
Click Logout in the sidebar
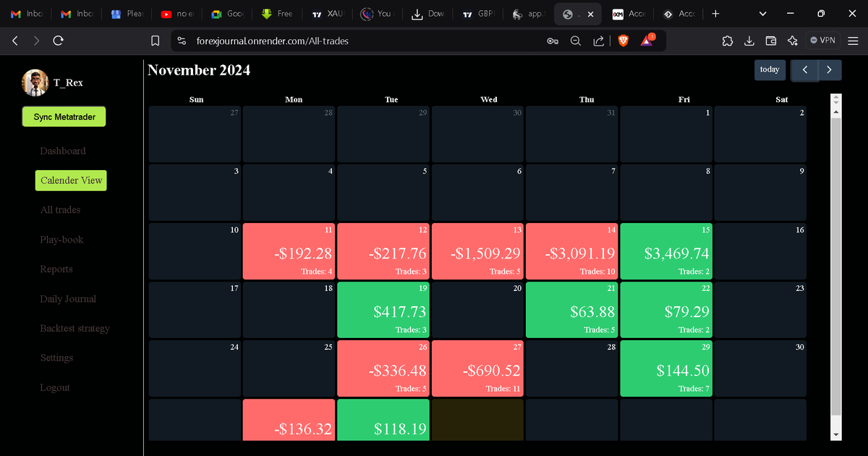[x=55, y=388]
